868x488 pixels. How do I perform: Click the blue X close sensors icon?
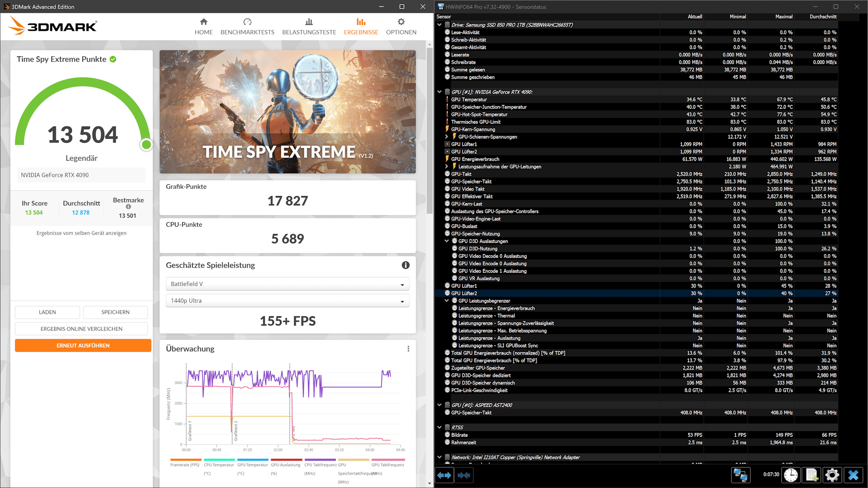(x=853, y=475)
